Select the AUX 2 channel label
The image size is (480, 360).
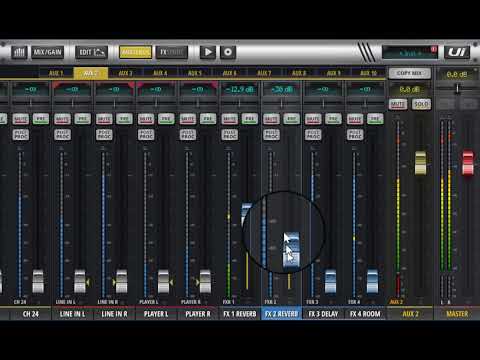coord(410,314)
